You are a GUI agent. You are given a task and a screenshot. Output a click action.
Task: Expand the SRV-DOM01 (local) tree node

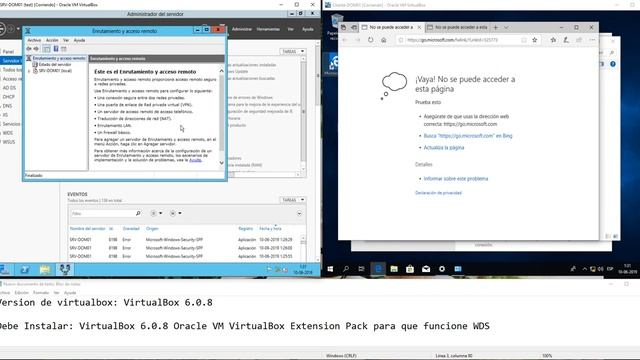[29, 71]
